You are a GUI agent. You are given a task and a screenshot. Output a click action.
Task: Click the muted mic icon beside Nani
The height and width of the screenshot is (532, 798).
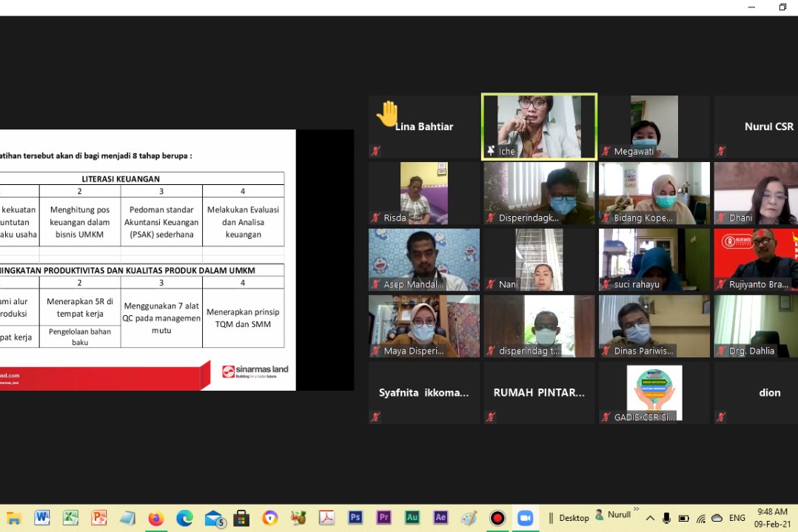pyautogui.click(x=490, y=284)
